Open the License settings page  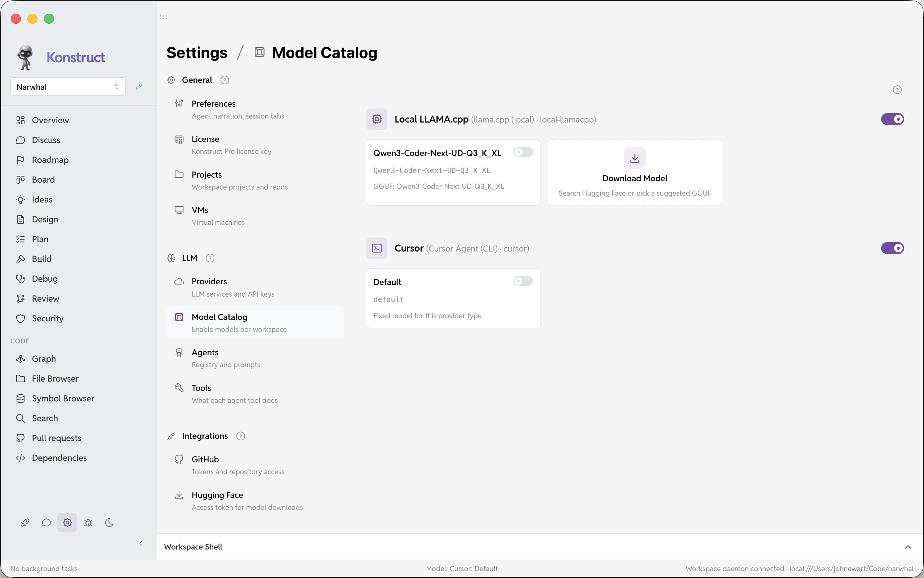256,145
